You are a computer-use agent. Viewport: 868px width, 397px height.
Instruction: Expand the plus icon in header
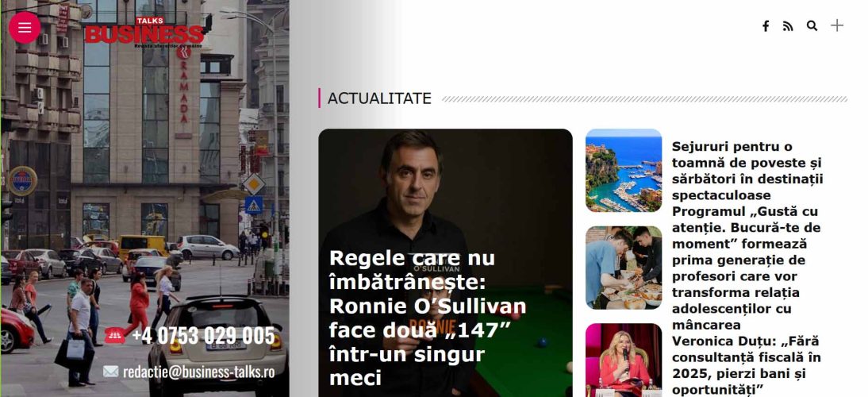pyautogui.click(x=837, y=25)
